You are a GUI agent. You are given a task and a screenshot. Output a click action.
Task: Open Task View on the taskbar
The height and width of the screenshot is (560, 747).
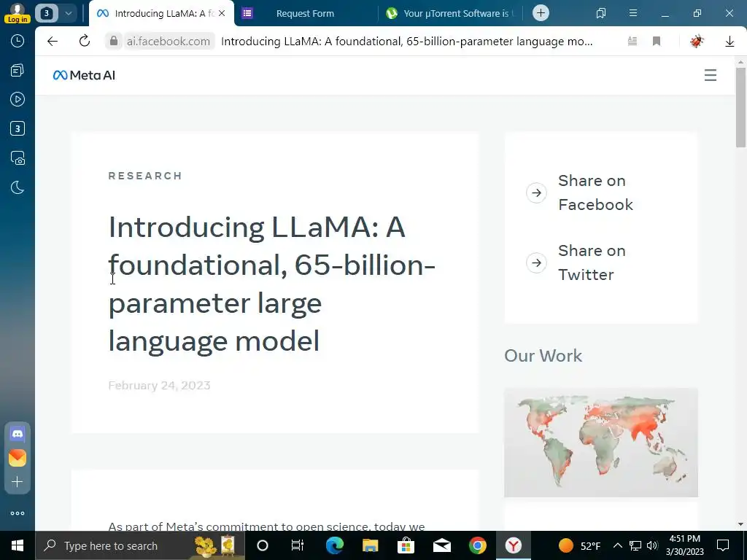298,545
